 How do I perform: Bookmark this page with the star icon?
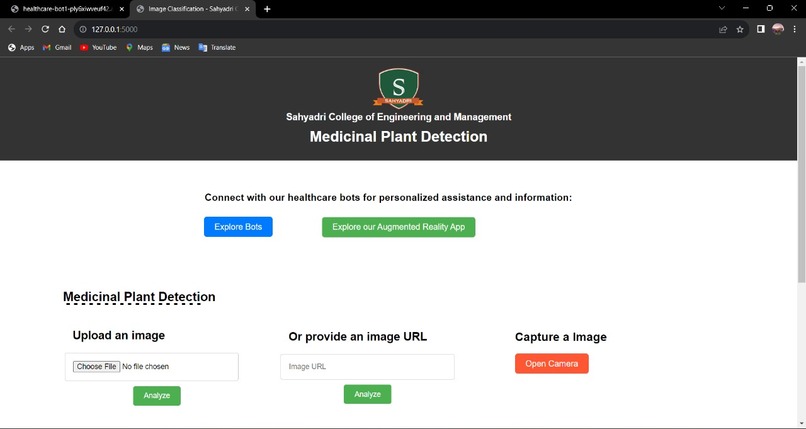tap(740, 29)
